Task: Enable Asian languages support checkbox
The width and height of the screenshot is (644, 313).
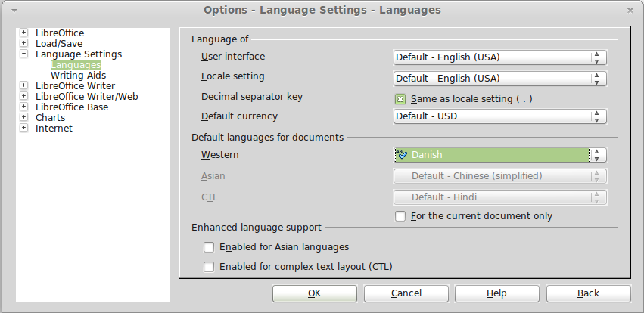Action: (x=209, y=247)
